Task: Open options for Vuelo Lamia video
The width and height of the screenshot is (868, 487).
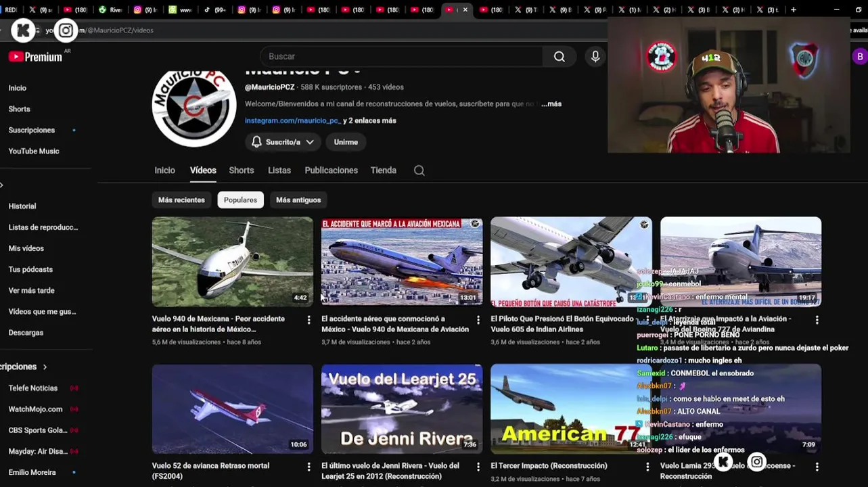Action: (817, 467)
